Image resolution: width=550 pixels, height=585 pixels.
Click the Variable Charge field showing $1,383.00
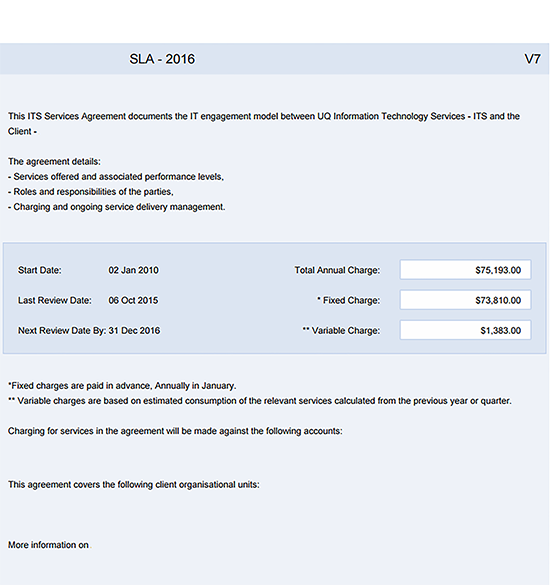[465, 330]
